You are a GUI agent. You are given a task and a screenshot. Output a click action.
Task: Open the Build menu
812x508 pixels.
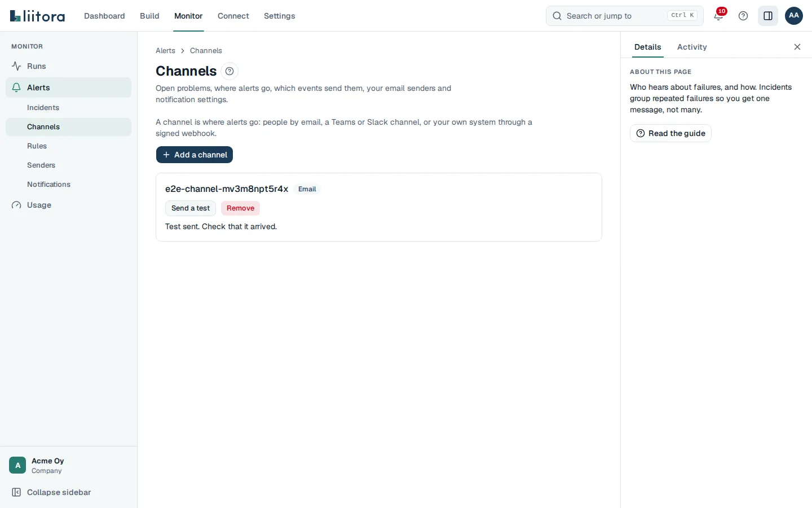149,16
